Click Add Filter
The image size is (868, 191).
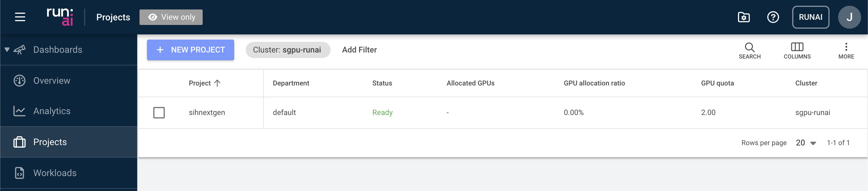click(359, 50)
